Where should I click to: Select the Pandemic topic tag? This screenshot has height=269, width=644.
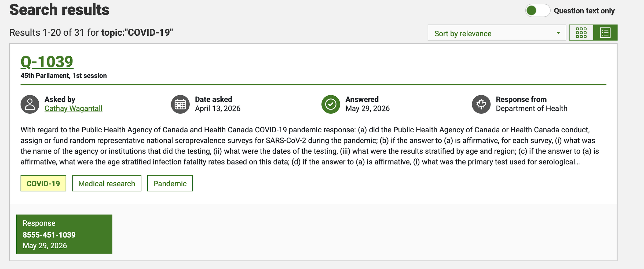tap(170, 183)
